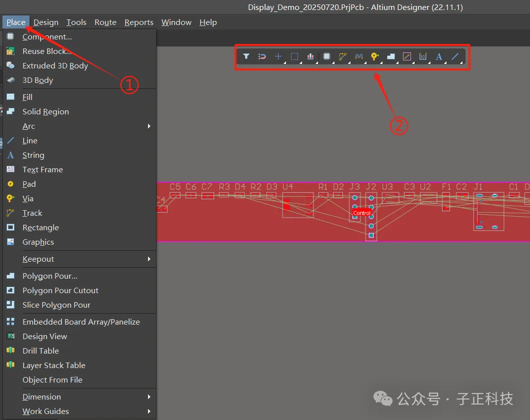Click the place component chip icon in Active Bar
This screenshot has width=530, height=420.
click(x=326, y=56)
